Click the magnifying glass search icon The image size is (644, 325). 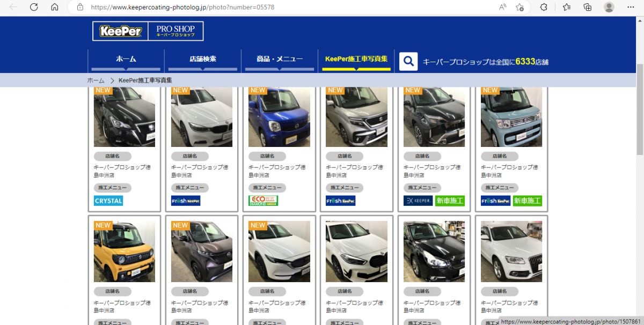tap(408, 61)
